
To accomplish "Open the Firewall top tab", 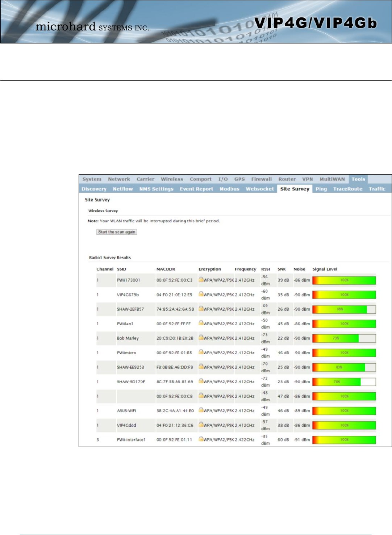I will point(261,179).
